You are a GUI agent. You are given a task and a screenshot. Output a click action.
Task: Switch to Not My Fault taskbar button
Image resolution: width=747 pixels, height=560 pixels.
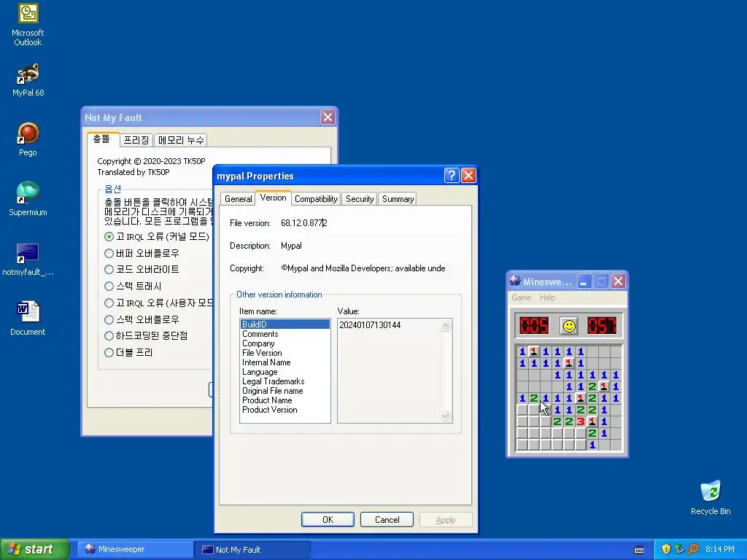point(252,550)
